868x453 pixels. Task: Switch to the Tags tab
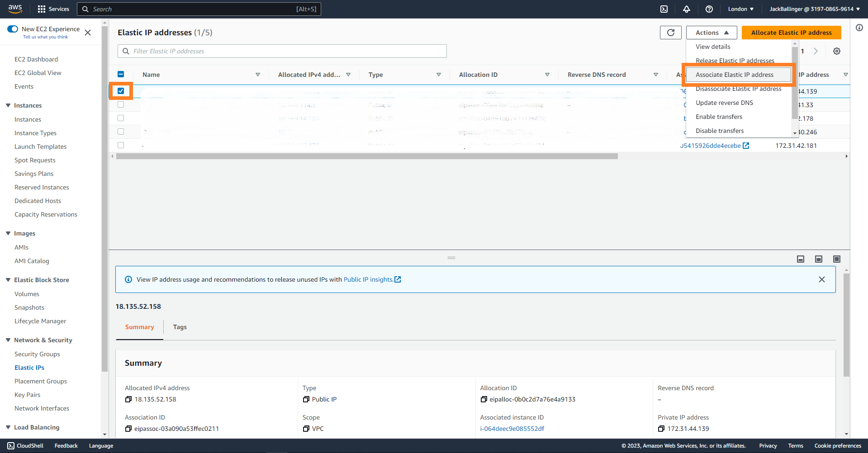[x=180, y=327]
